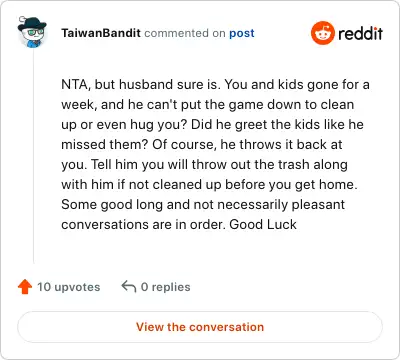Click the 'commented on' text

(x=185, y=33)
